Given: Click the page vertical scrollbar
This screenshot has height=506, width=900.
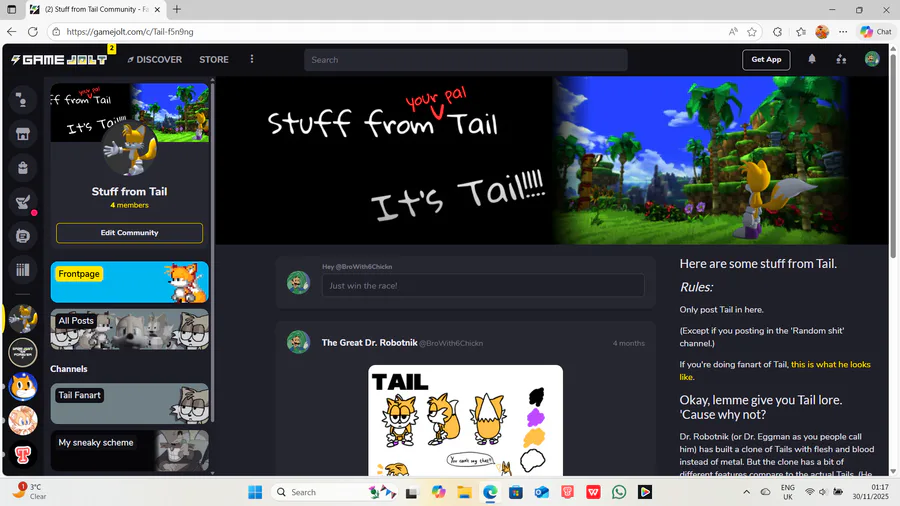Looking at the screenshot, I should 893,155.
